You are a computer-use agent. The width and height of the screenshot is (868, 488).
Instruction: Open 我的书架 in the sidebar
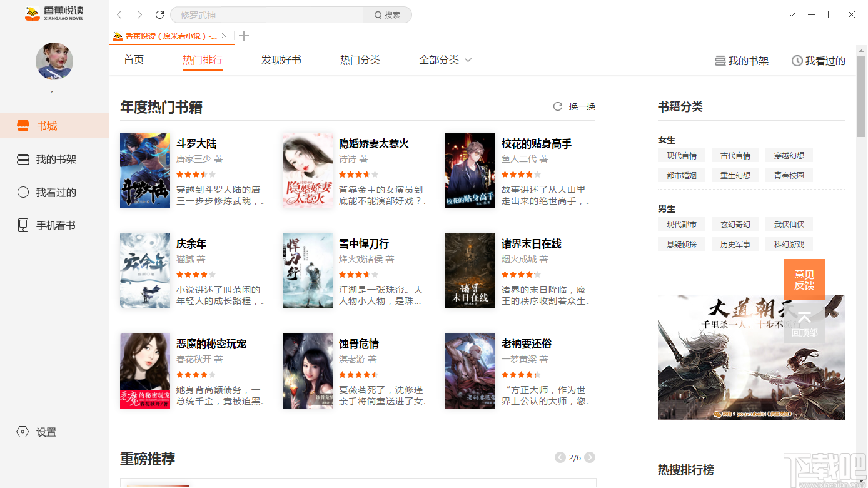[x=54, y=159]
